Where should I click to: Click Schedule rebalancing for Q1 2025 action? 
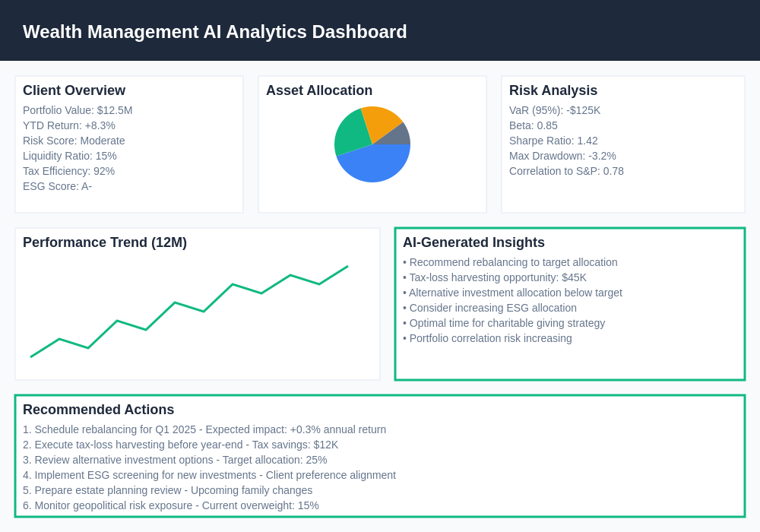tap(205, 429)
